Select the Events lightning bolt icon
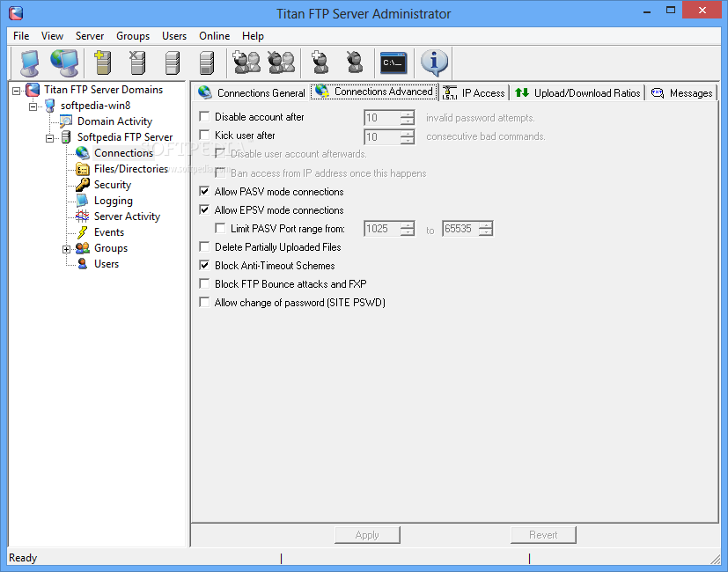 (x=83, y=232)
